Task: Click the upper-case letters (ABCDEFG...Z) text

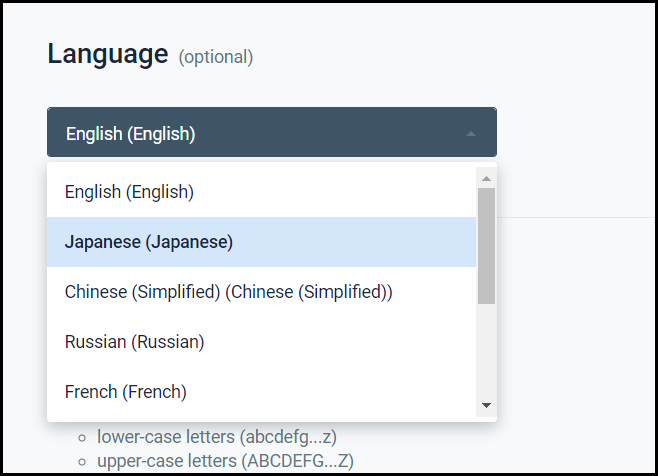Action: [x=225, y=461]
